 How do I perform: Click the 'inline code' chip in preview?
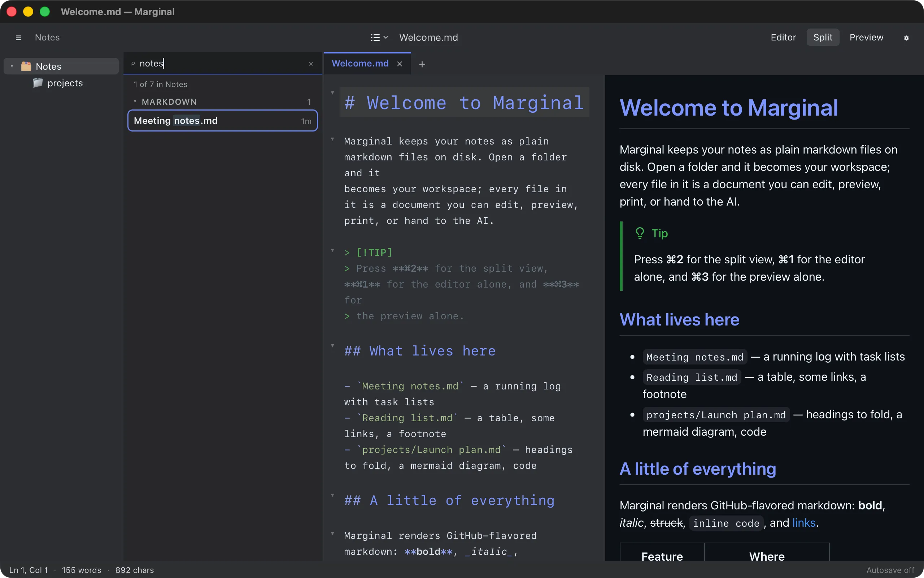pyautogui.click(x=726, y=523)
